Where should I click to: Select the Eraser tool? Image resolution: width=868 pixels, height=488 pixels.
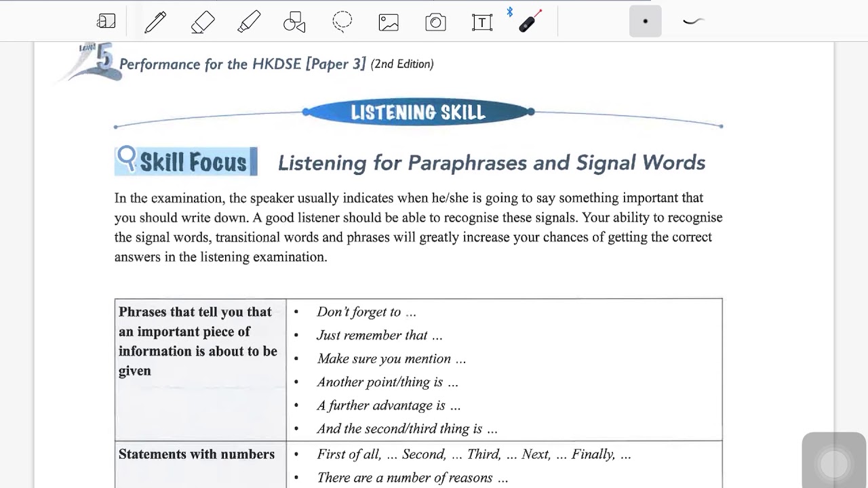tap(202, 22)
